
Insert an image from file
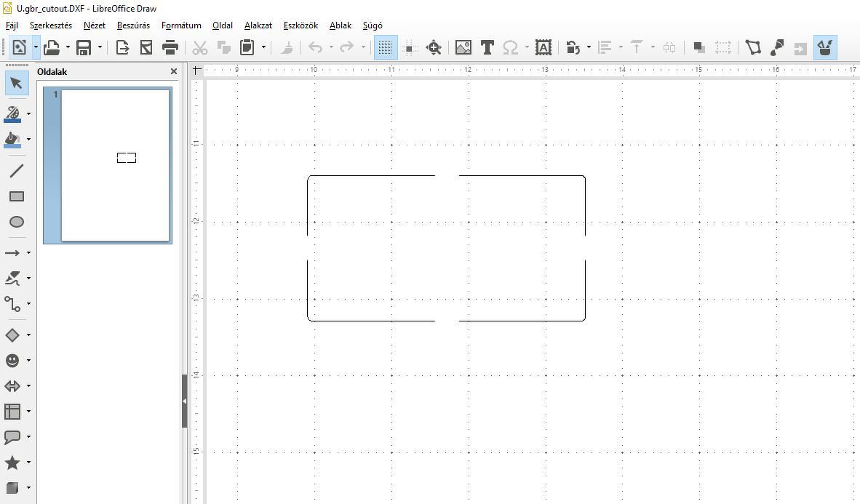pos(463,48)
